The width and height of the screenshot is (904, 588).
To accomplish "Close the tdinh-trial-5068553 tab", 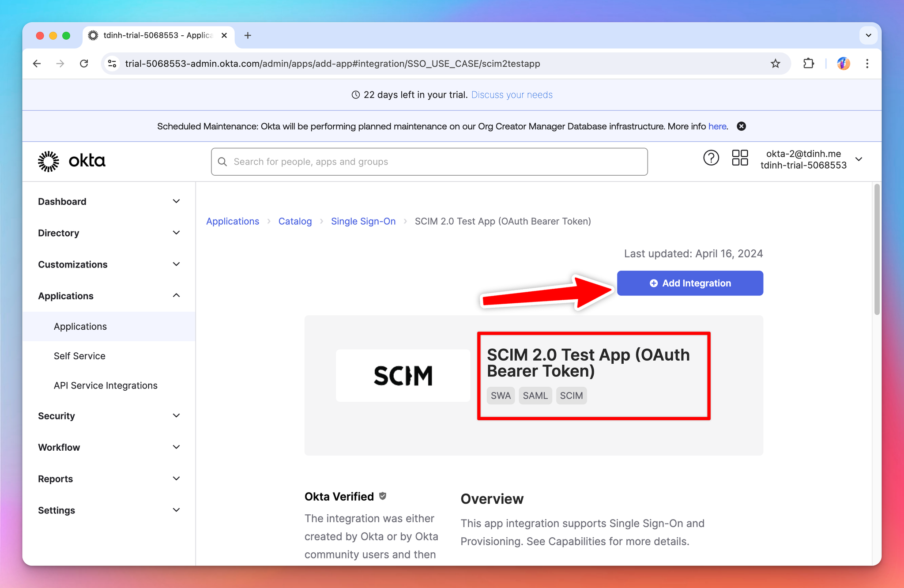I will (224, 35).
